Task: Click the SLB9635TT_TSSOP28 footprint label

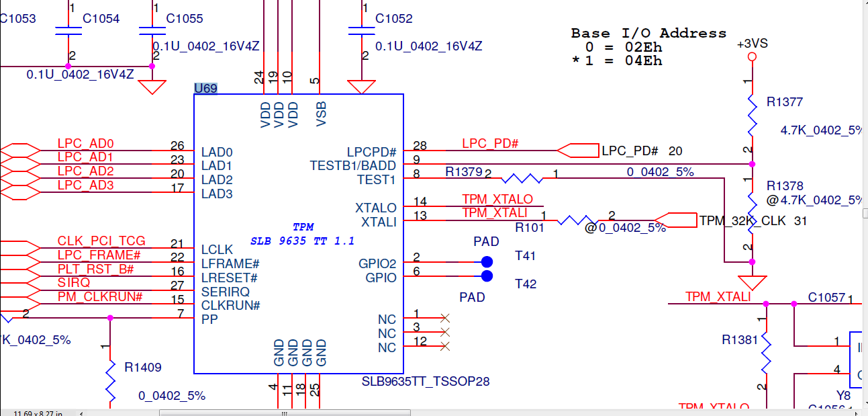Action: pyautogui.click(x=426, y=381)
